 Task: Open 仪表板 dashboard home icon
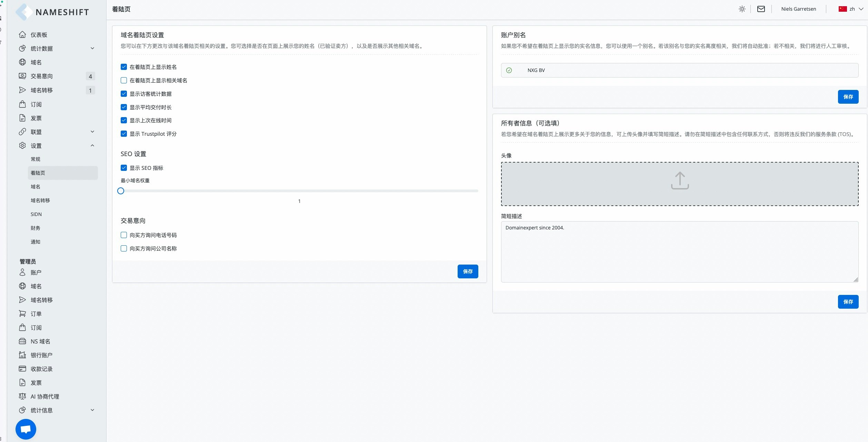pyautogui.click(x=22, y=35)
